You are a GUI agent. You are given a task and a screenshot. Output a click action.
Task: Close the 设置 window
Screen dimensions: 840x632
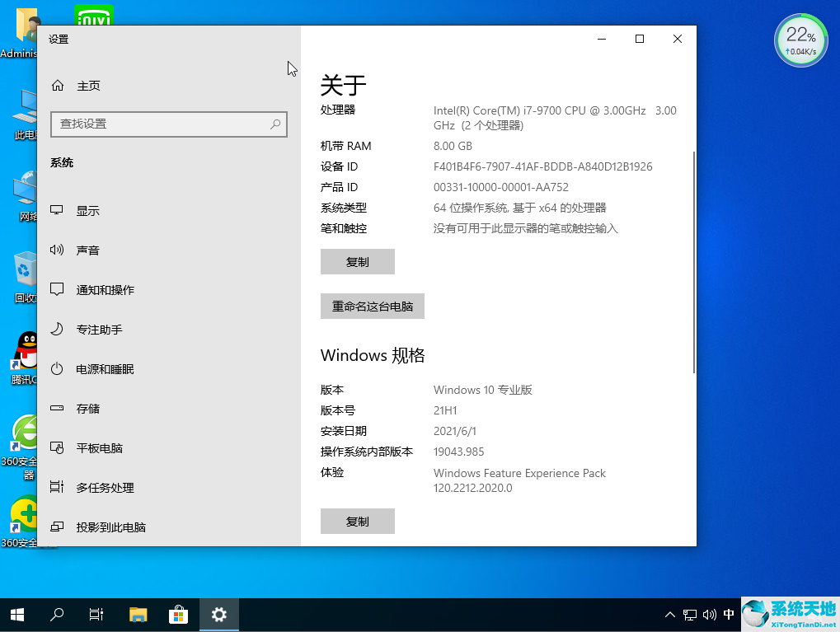(x=678, y=39)
